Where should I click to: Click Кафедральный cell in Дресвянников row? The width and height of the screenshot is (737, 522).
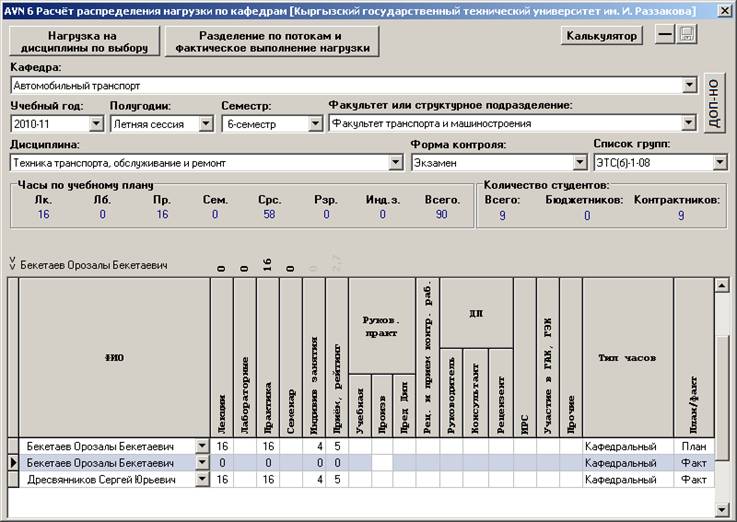[x=628, y=479]
